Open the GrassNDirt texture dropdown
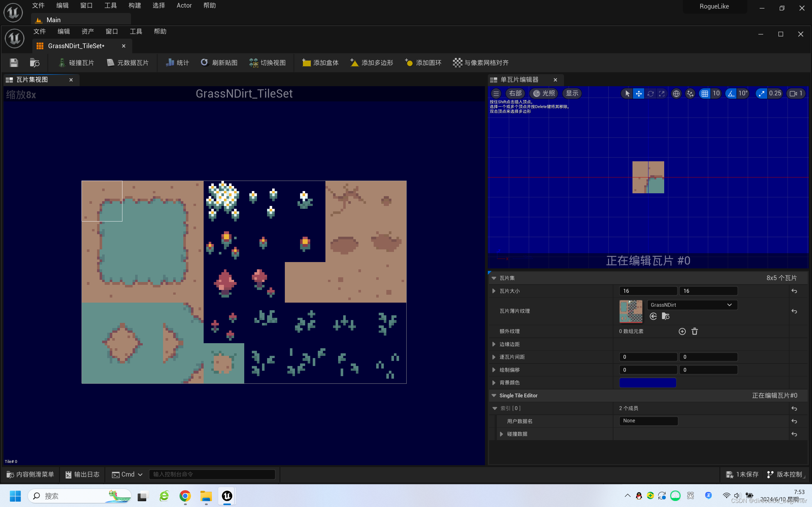812x507 pixels. 691,305
